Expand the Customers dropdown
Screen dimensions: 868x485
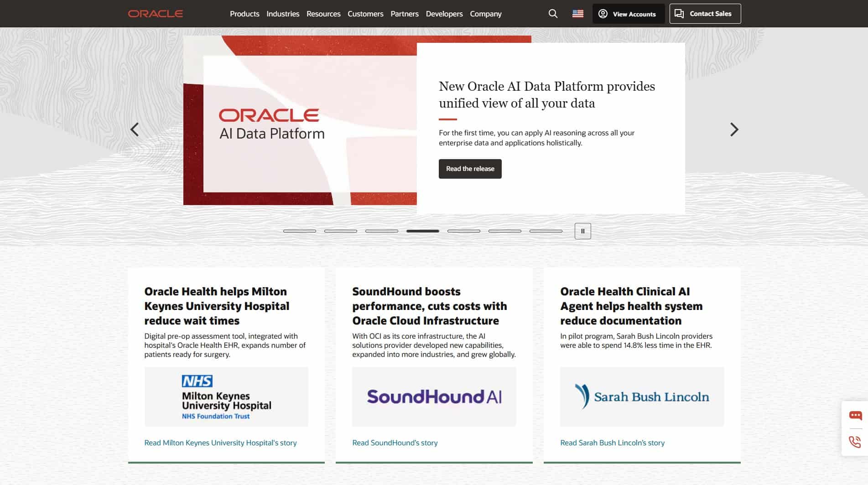(x=365, y=14)
